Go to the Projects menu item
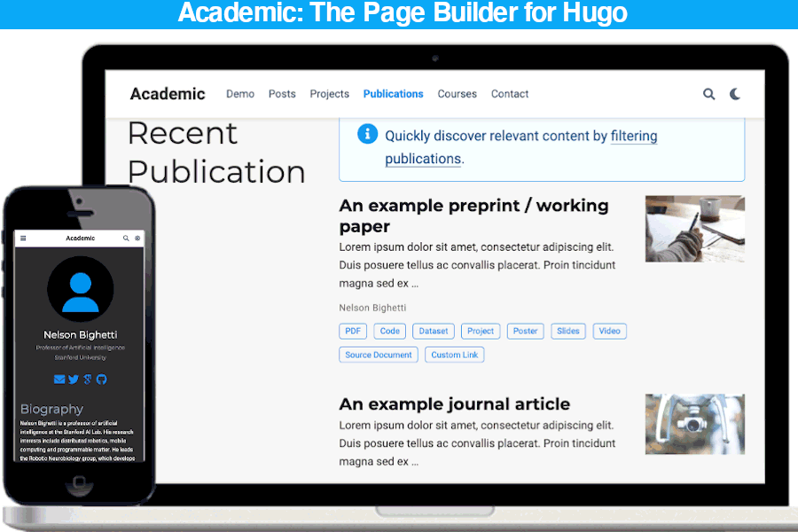 click(x=329, y=94)
